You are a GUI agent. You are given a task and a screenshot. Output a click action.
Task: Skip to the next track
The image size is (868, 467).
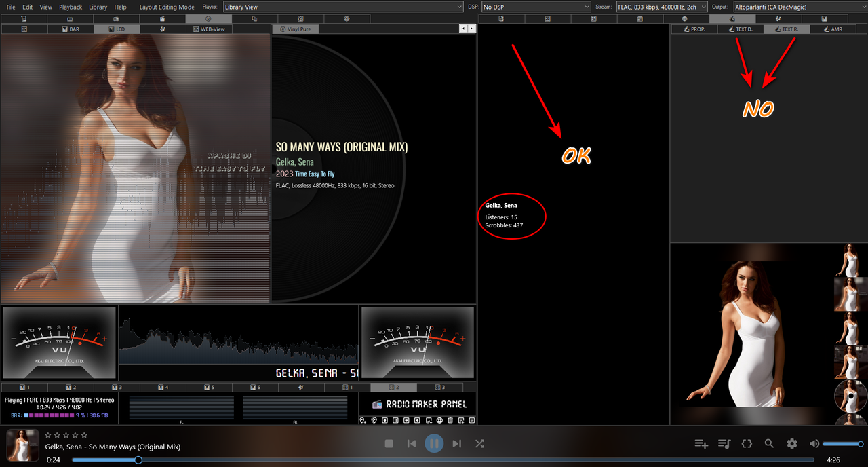[457, 443]
